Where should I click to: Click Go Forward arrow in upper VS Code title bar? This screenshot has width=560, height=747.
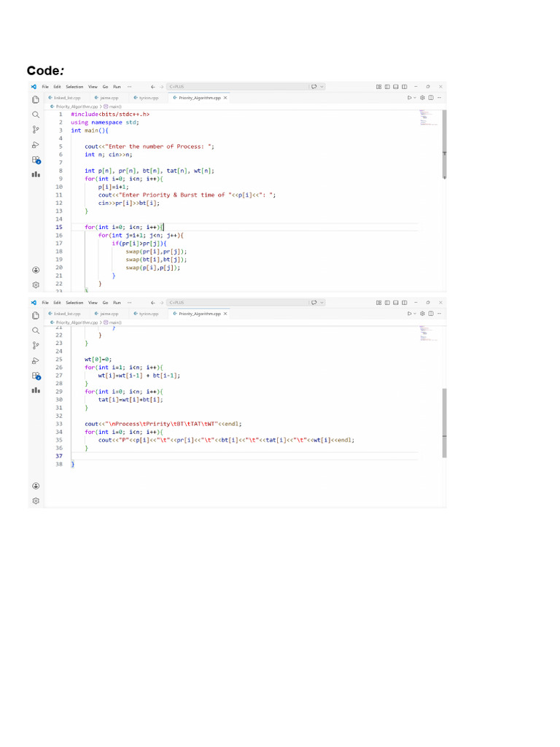click(161, 87)
